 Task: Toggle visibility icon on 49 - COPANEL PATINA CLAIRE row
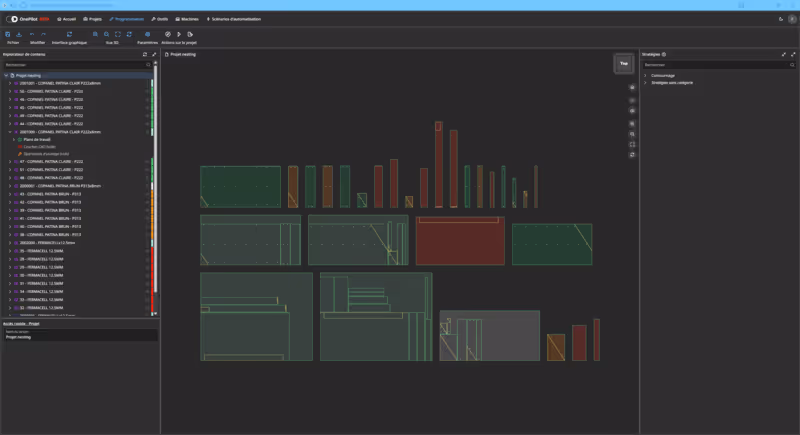[x=147, y=116]
